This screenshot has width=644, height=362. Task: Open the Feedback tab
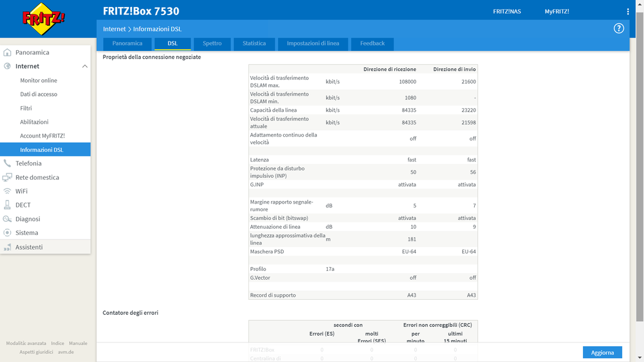pyautogui.click(x=372, y=43)
